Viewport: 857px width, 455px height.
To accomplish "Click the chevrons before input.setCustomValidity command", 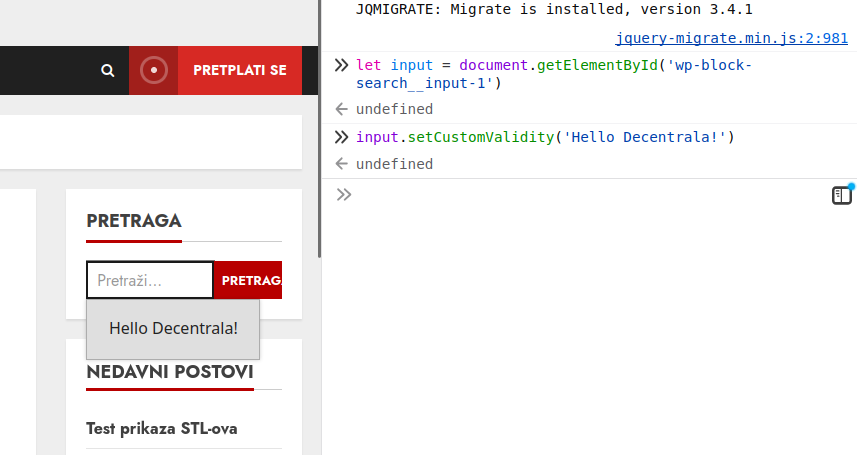I will (x=342, y=137).
